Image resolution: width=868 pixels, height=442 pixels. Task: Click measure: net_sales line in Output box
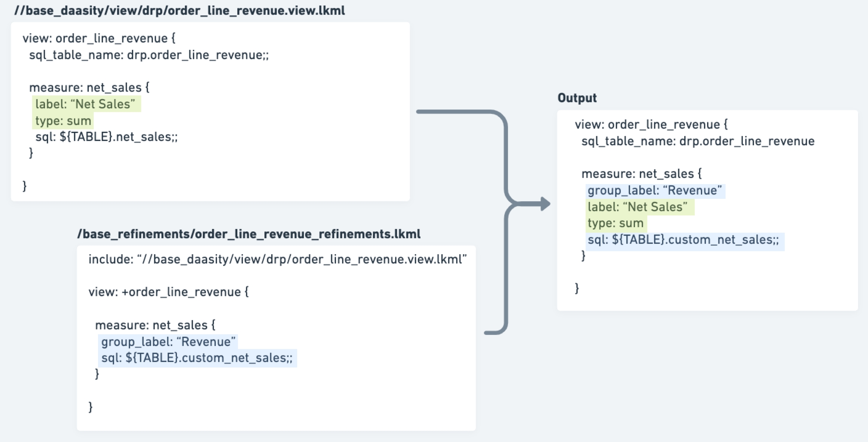tap(641, 174)
